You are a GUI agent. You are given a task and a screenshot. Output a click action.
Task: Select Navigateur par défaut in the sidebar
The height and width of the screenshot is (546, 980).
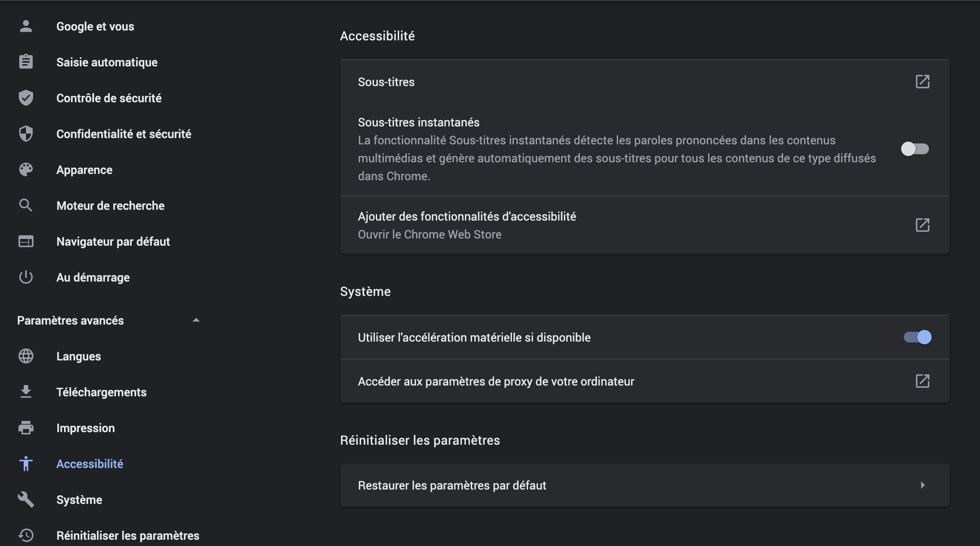[113, 241]
